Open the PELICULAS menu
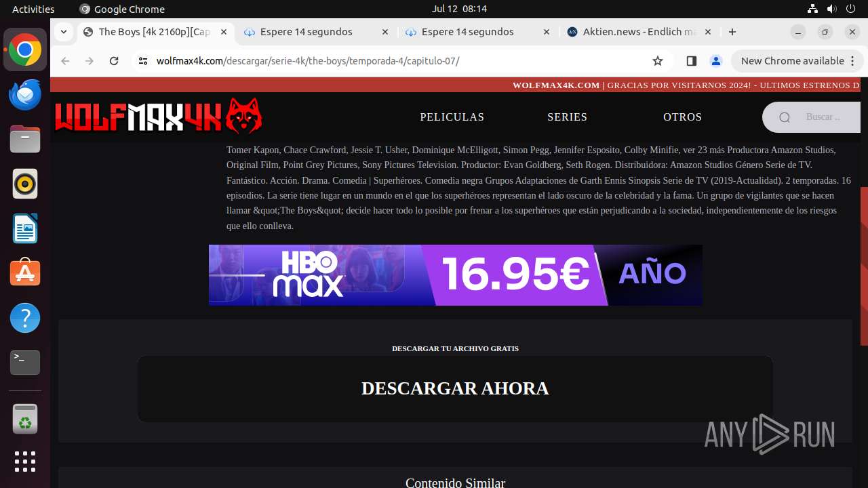The height and width of the screenshot is (488, 868). pyautogui.click(x=452, y=117)
